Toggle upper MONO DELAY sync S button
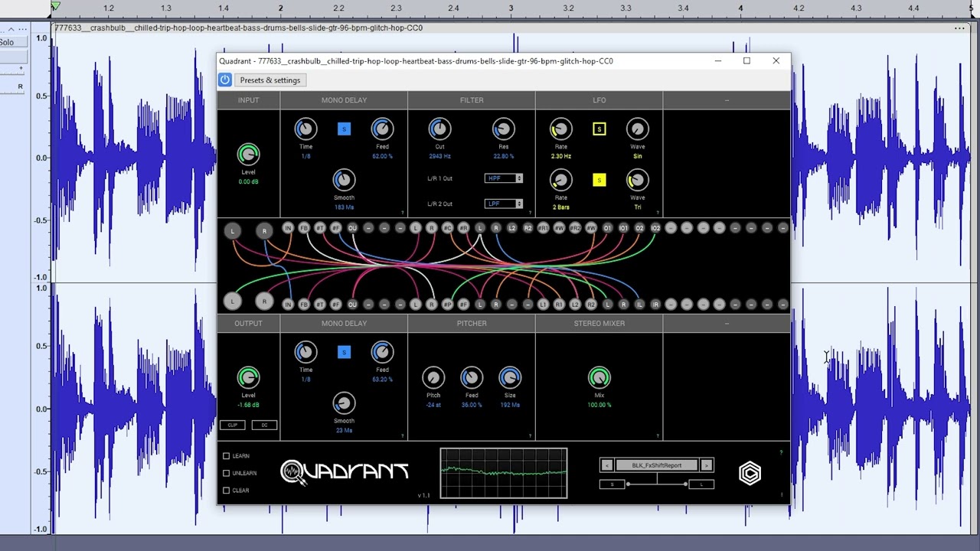The height and width of the screenshot is (551, 980). pos(344,129)
